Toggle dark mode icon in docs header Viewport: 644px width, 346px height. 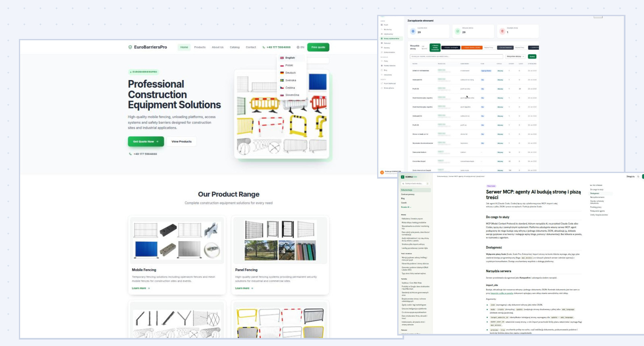click(638, 176)
